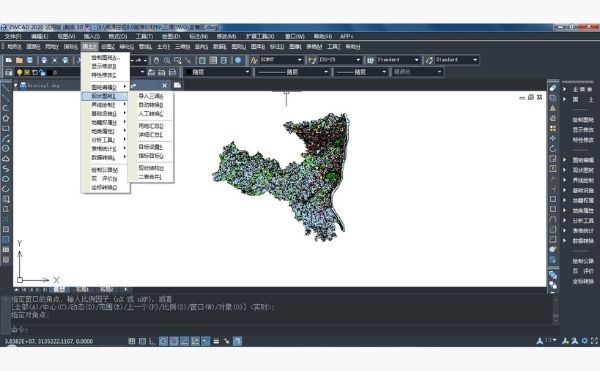Viewport: 600px width, 371px height.
Task: Toggle ortho mode in status bar
Action: click(152, 341)
